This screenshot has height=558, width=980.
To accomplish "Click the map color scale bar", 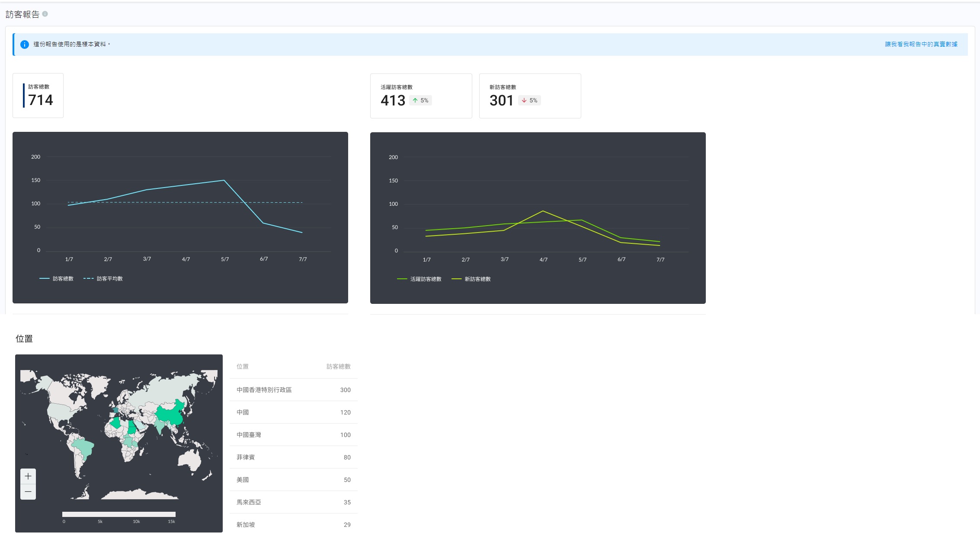I will coord(119,514).
